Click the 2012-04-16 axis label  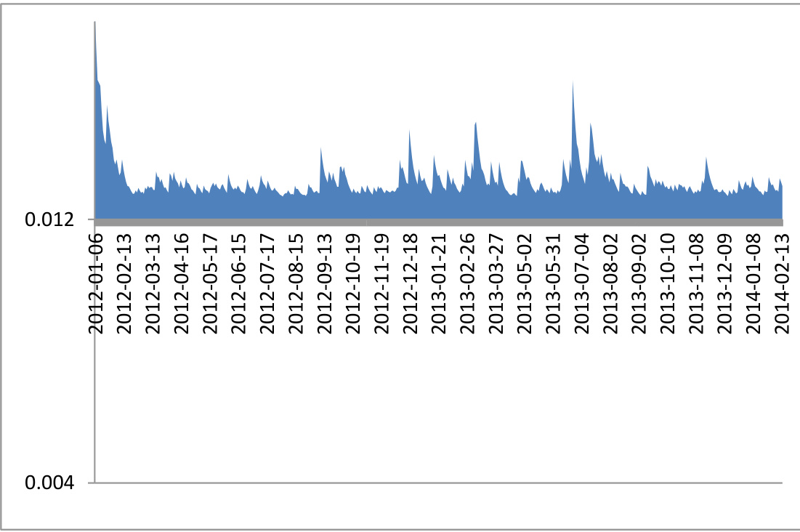(182, 284)
